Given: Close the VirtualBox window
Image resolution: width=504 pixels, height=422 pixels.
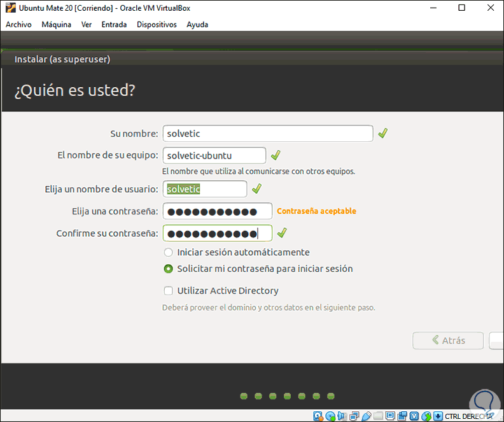Looking at the screenshot, I should pos(491,8).
